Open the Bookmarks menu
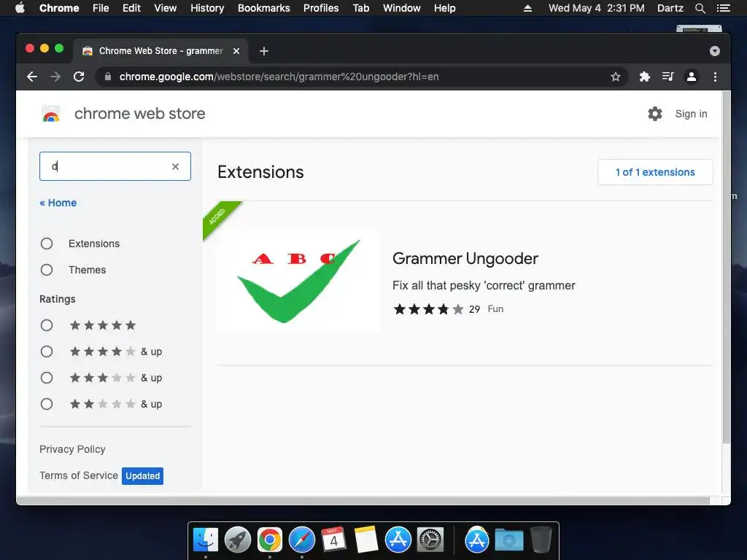This screenshot has width=747, height=560. tap(264, 8)
